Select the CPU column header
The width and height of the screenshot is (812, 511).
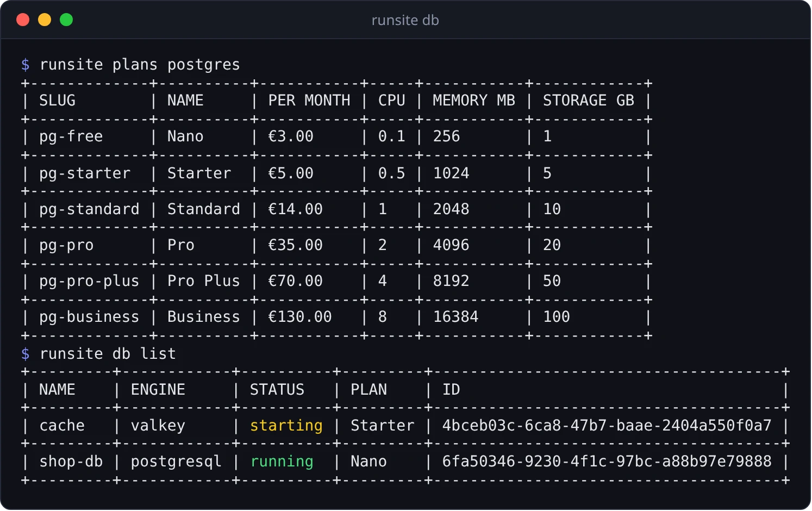click(392, 101)
